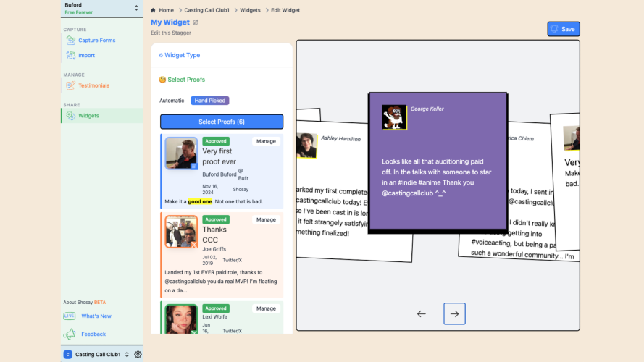This screenshot has width=644, height=362.
Task: Click George Keller avatar in preview card
Action: [x=394, y=117]
